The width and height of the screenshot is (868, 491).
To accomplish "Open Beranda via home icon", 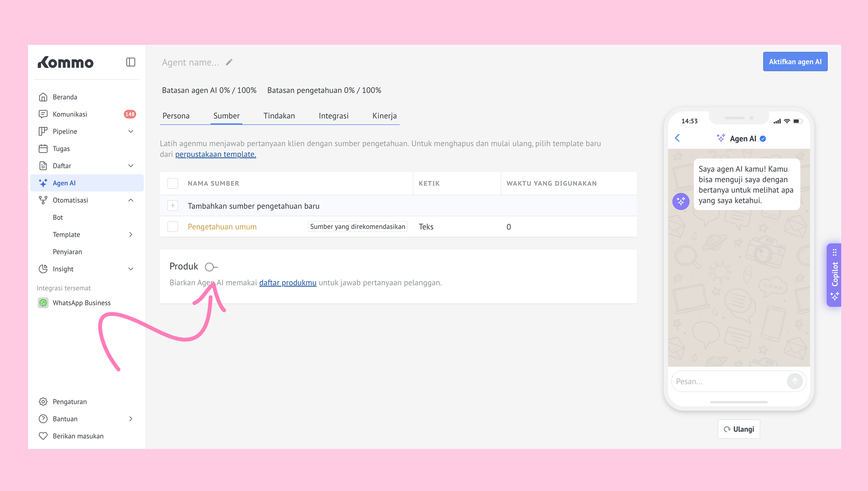I will pos(43,97).
